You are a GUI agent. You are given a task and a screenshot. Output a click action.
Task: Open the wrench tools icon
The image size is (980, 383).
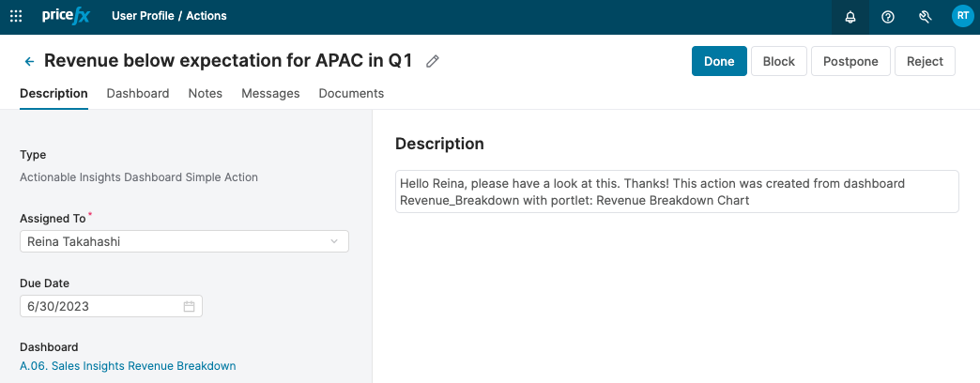coord(925,17)
